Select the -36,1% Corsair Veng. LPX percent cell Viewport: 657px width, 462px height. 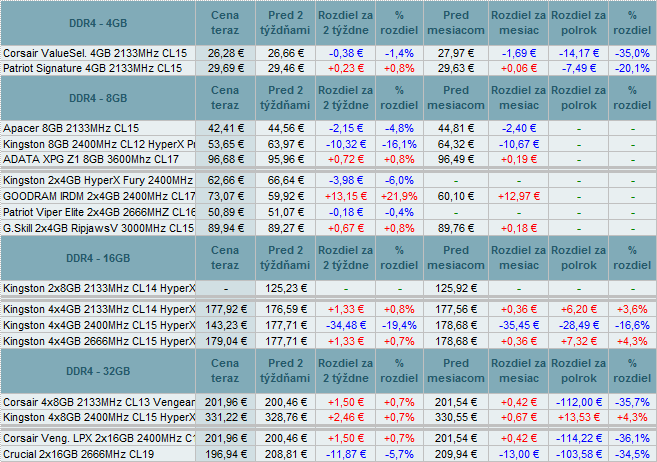632,439
